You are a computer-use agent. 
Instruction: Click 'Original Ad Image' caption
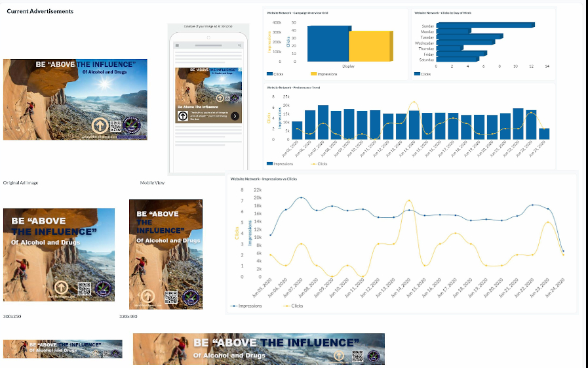(20, 182)
